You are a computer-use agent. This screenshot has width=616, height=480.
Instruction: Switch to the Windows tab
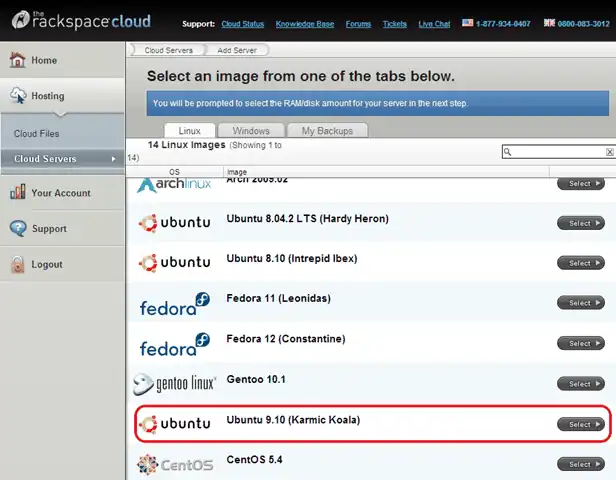click(x=251, y=131)
